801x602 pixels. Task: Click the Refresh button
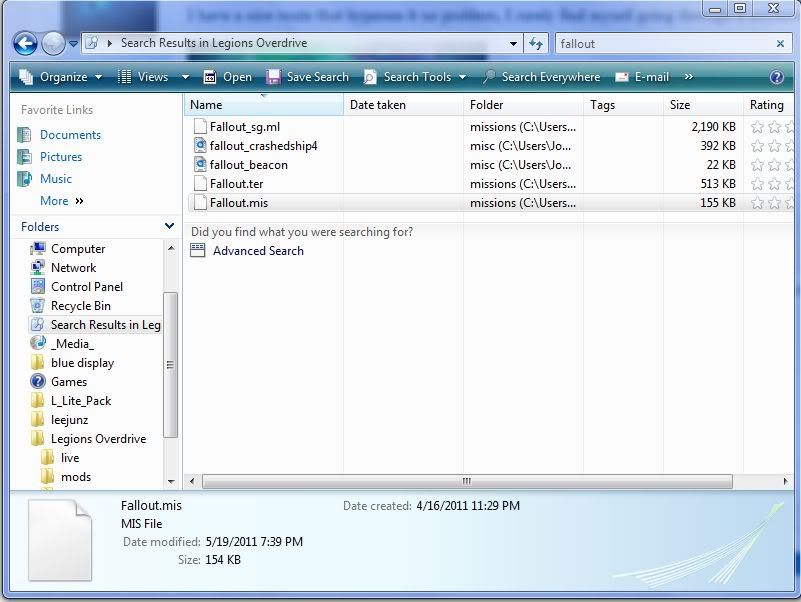click(x=536, y=43)
